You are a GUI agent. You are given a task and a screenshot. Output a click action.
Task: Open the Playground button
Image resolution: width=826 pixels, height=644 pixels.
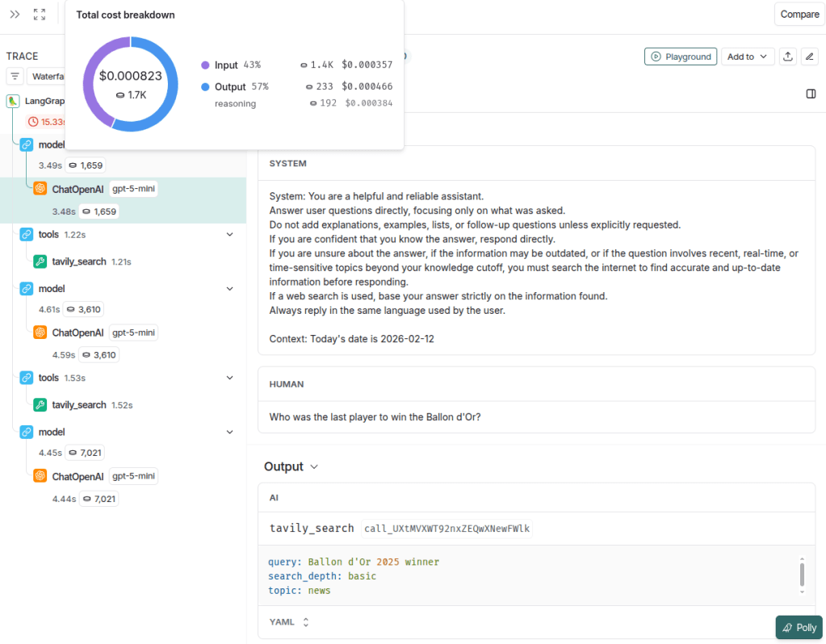[681, 56]
